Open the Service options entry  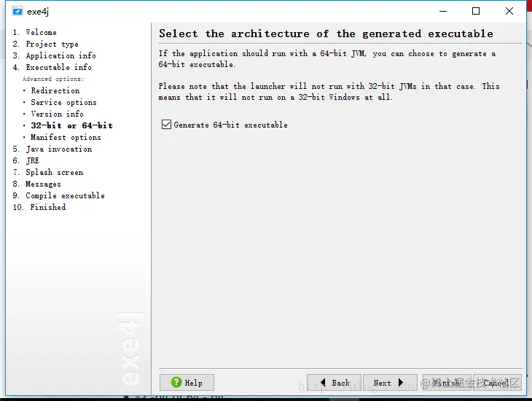pos(64,102)
